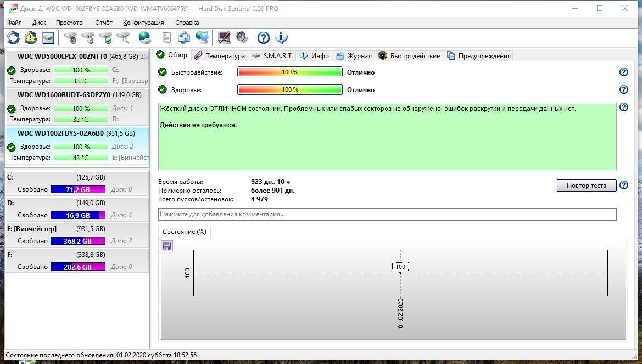Click the disk acoustic test toolbar icon
Image resolution: width=642 pixels, height=364 pixels.
pos(70,38)
